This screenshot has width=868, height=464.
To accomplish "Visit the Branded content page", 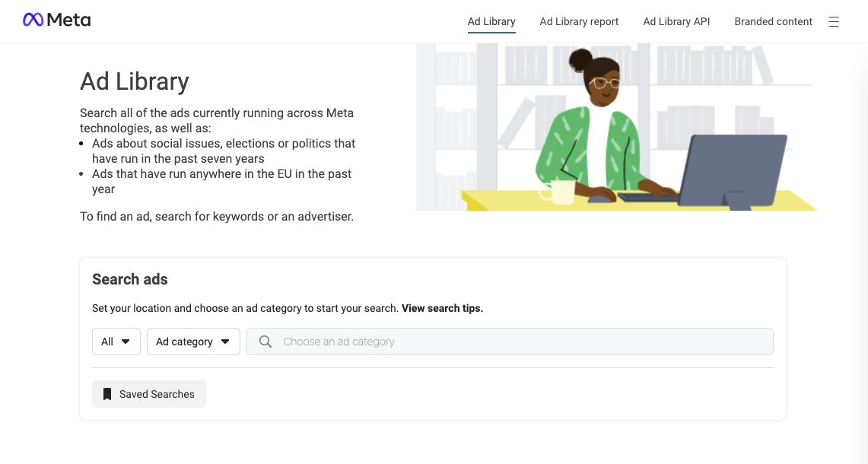I will (773, 21).
